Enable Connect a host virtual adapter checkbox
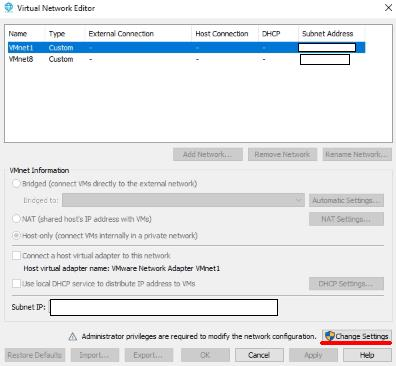This screenshot has width=396, height=366. (x=16, y=256)
